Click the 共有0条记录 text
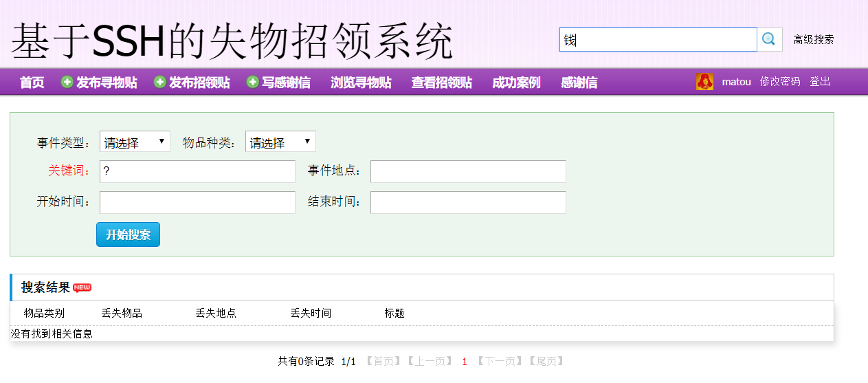 click(x=306, y=362)
